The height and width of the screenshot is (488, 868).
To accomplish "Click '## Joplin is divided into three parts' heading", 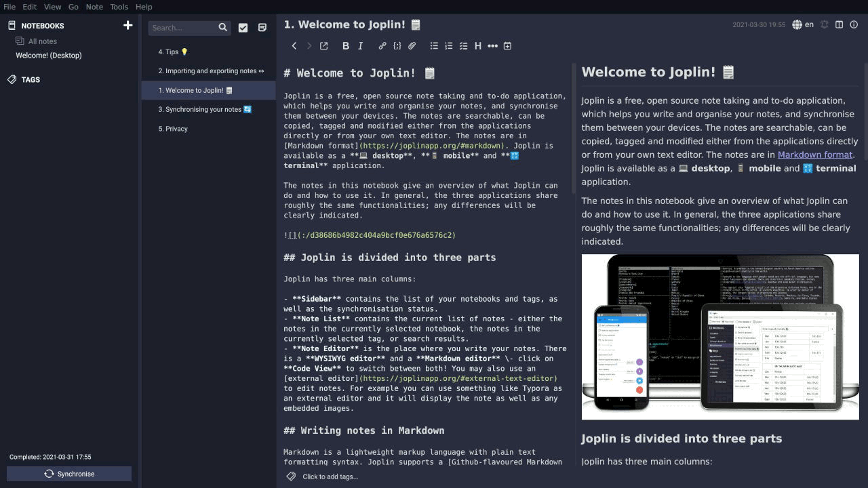I will click(390, 258).
